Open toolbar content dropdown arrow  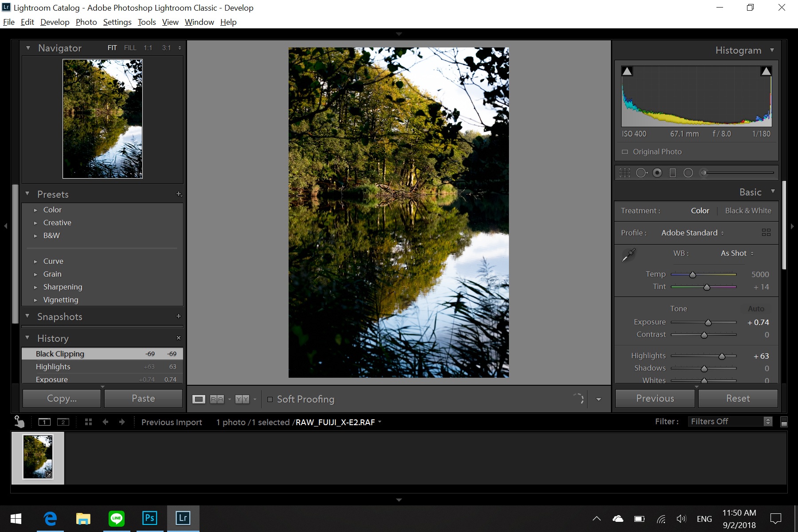click(x=598, y=399)
